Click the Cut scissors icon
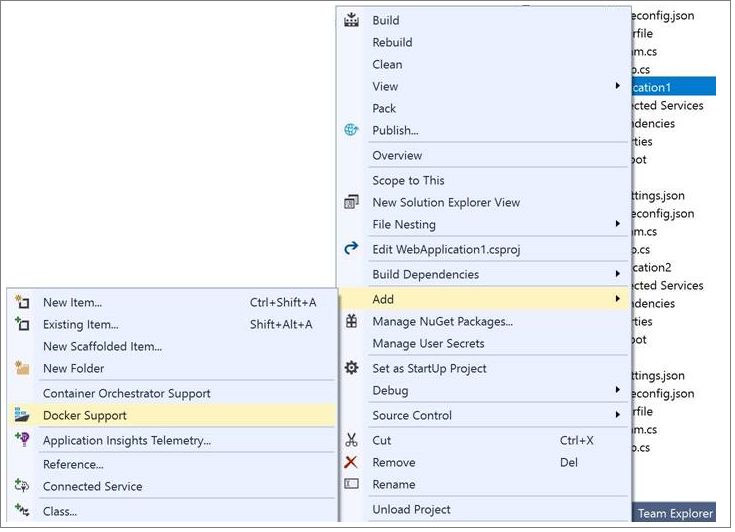The image size is (735, 532). (351, 440)
